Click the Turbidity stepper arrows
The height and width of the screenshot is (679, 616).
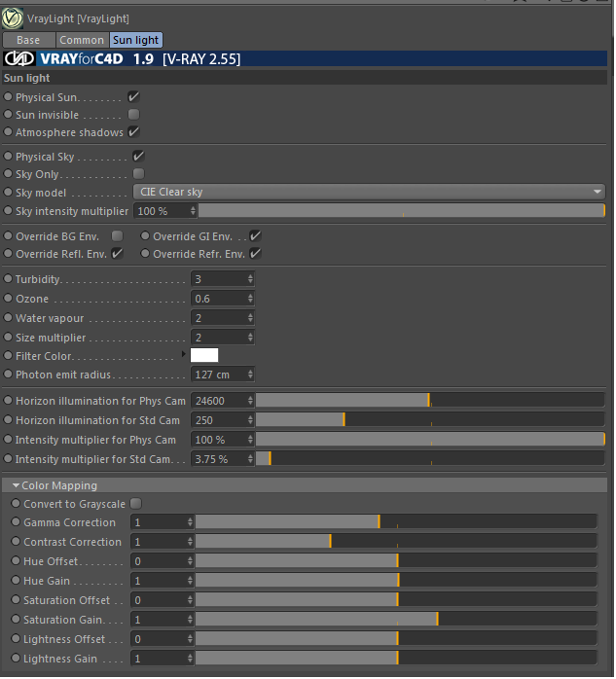250,279
